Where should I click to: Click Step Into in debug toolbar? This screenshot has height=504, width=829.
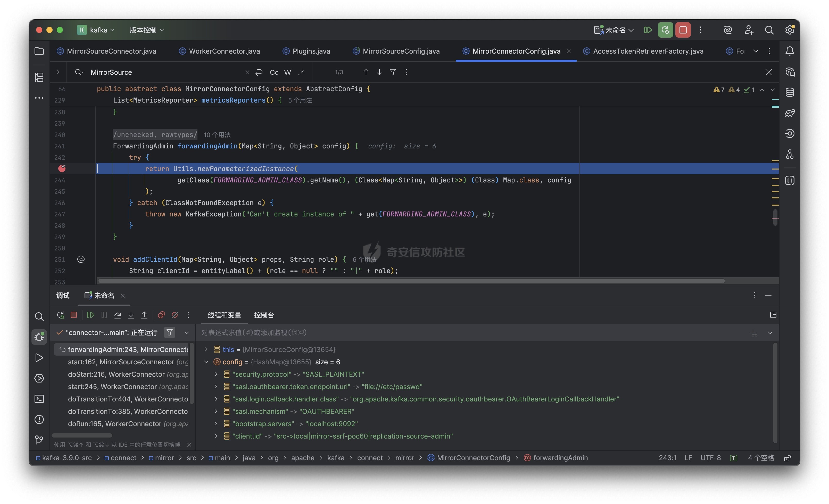(x=131, y=315)
